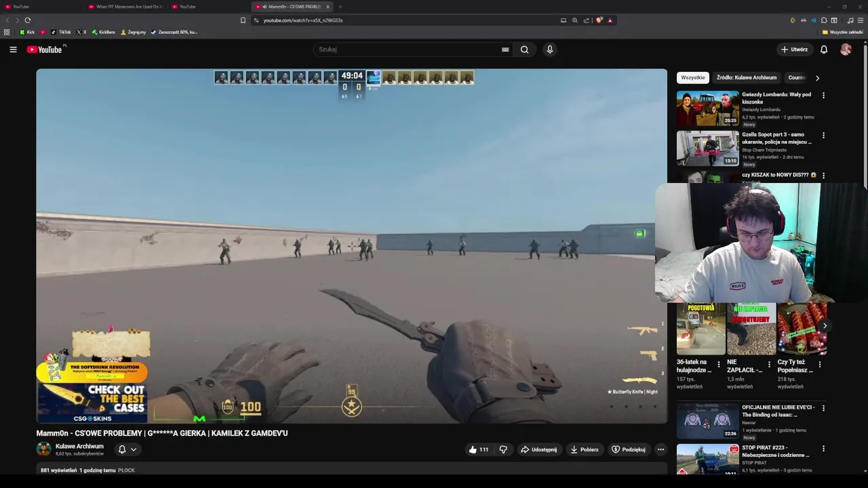Screen dimensions: 868x488
Task: Open YouTube notifications bell
Action: 824,49
